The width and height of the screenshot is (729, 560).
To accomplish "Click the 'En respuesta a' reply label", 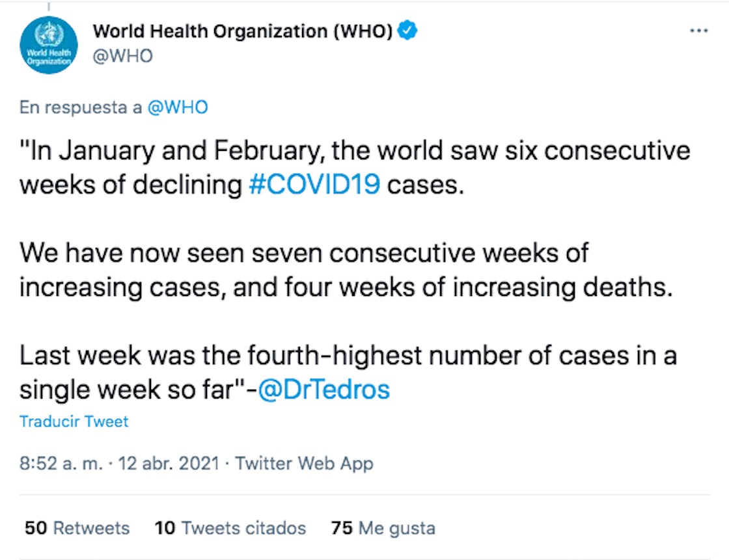I will point(81,107).
